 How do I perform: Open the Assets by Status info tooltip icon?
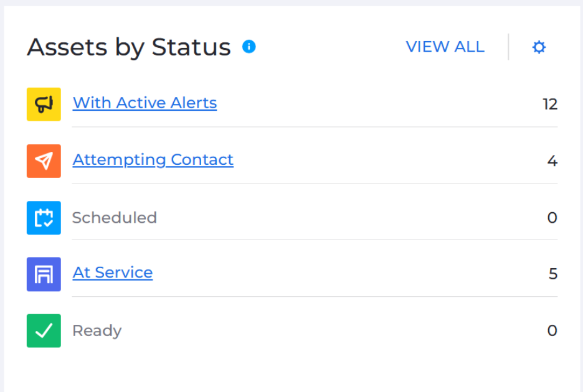coord(249,47)
